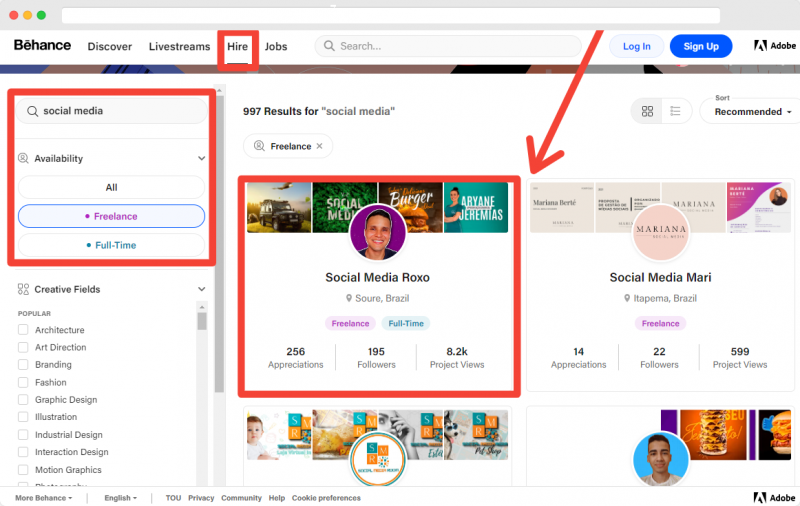Select the All availability option
The height and width of the screenshot is (506, 800).
tap(111, 187)
